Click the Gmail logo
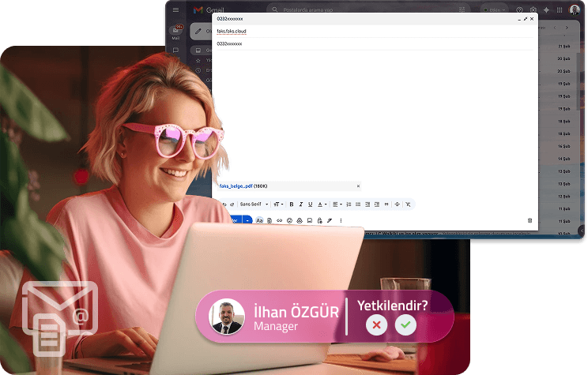588x375 pixels. click(209, 10)
